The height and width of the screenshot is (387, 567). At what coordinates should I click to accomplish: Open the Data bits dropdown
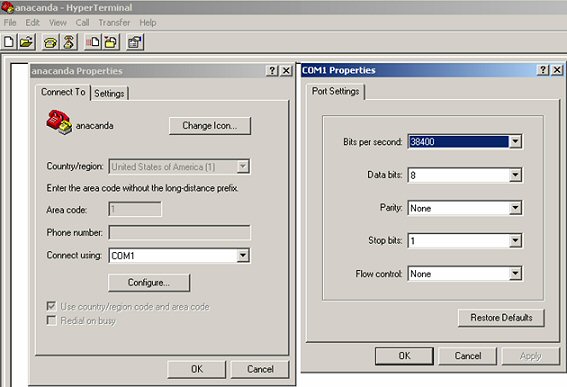point(515,175)
